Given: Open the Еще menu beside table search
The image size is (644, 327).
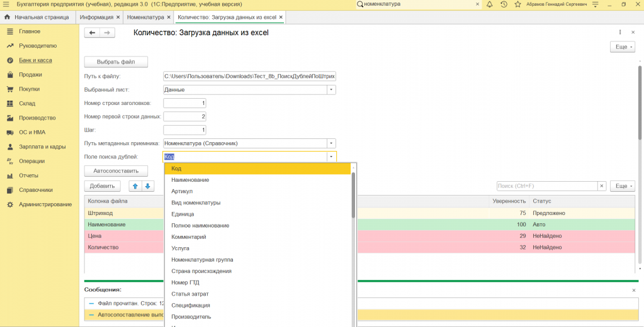Looking at the screenshot, I should (623, 186).
